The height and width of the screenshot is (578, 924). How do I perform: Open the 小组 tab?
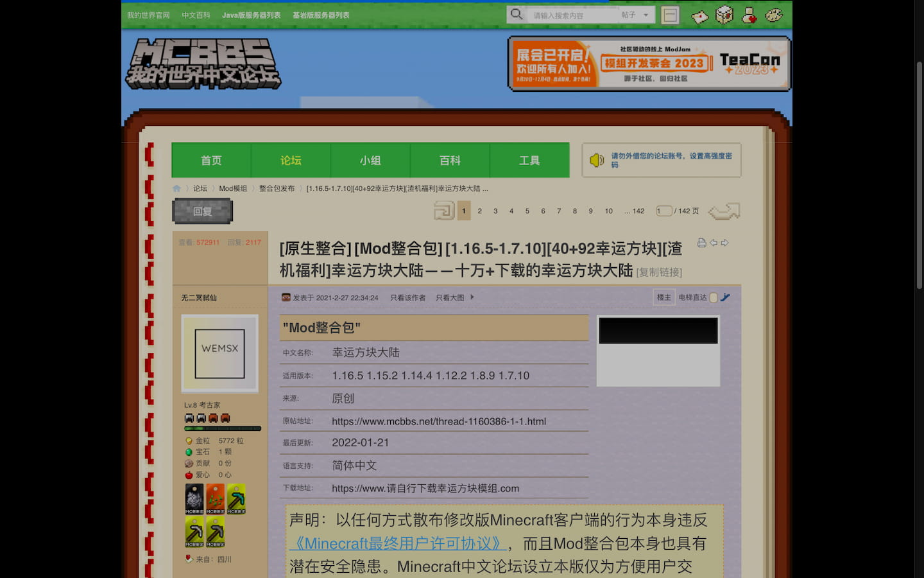370,160
